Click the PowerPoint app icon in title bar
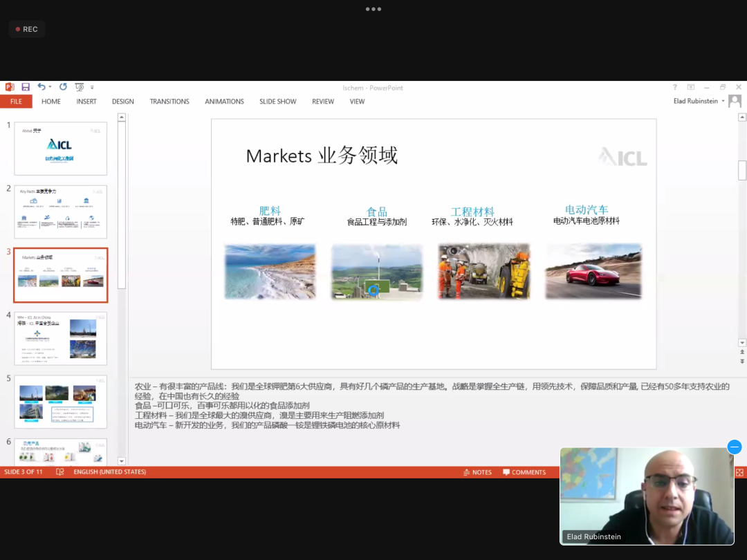This screenshot has height=560, width=747. 10,87
